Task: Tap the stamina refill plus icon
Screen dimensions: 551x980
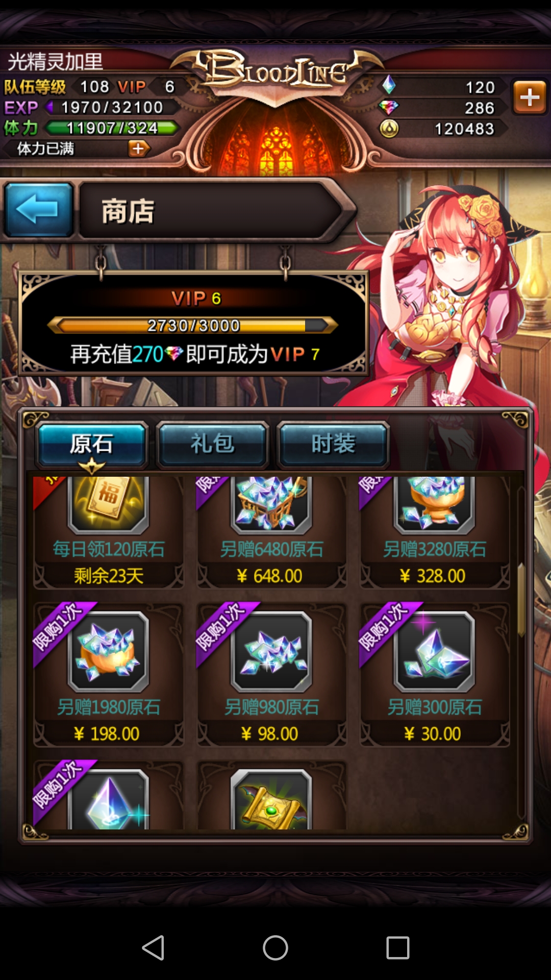Action: 138,149
